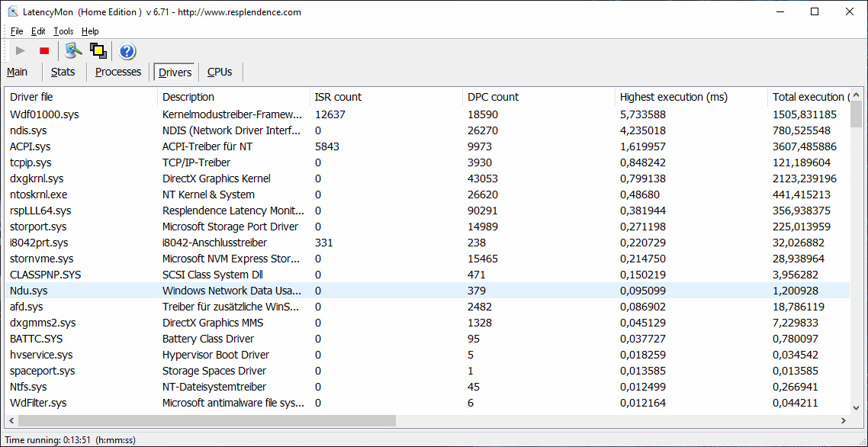868x447 pixels.
Task: Open the File menu
Action: [x=17, y=31]
